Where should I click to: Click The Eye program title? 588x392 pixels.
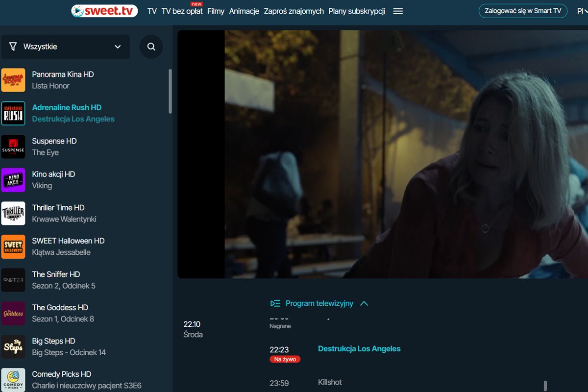pyautogui.click(x=45, y=152)
